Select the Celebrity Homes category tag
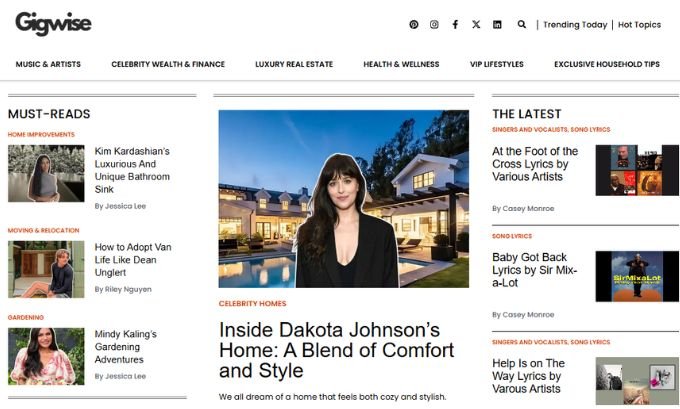Screen dimensions: 680x409 tap(252, 304)
